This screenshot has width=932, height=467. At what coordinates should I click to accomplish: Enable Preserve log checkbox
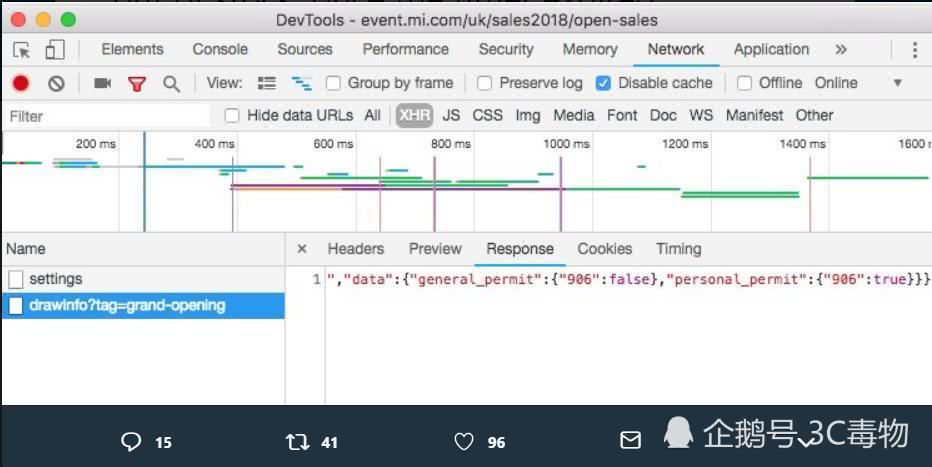coord(485,84)
